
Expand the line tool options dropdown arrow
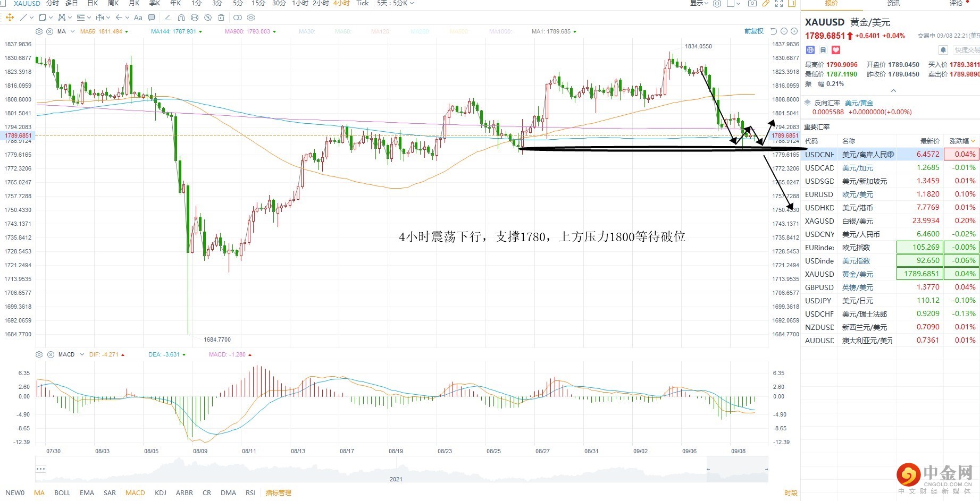32,18
